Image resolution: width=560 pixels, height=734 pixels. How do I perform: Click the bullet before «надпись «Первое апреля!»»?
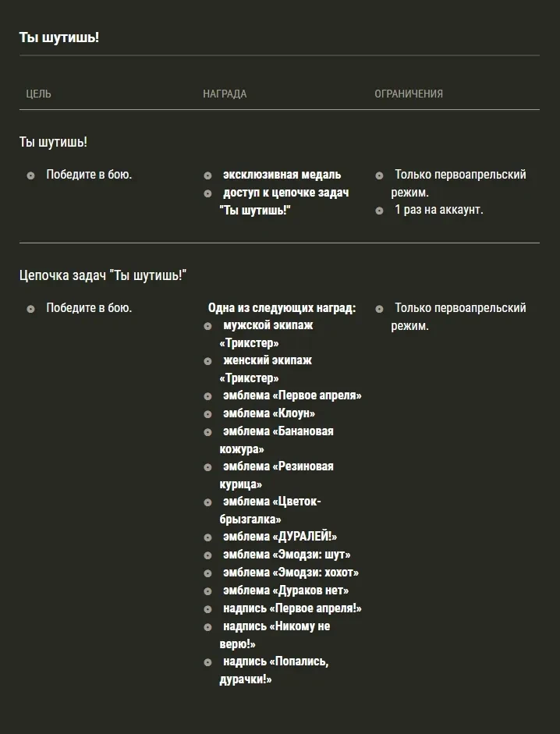click(207, 609)
